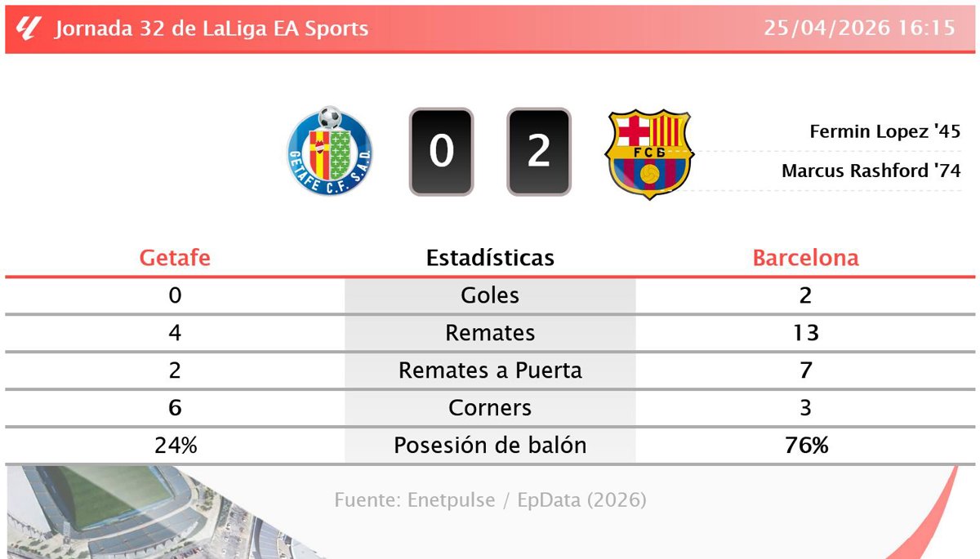Click Getafe's score box showing 0

pos(441,152)
